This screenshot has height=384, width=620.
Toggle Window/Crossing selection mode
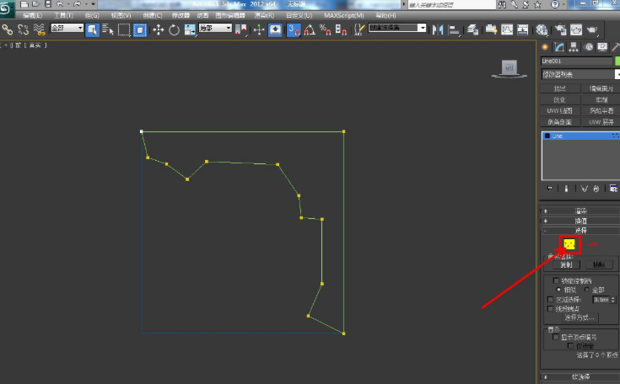pyautogui.click(x=140, y=30)
